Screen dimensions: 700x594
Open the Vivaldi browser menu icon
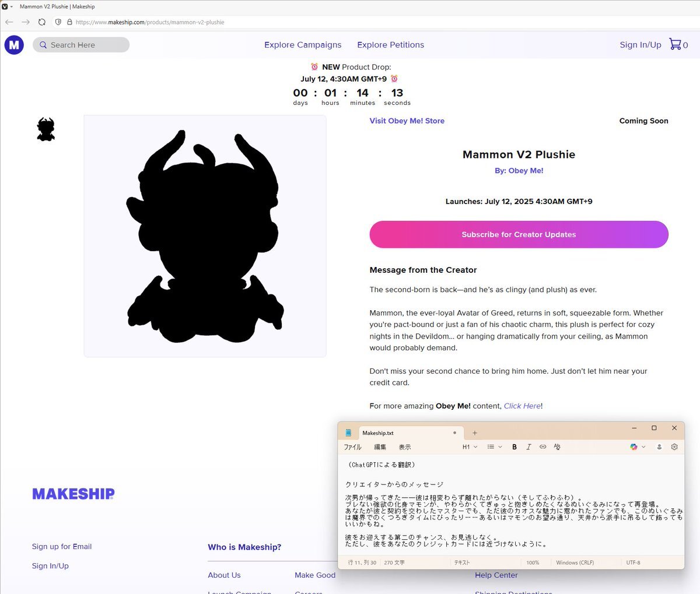pos(4,6)
